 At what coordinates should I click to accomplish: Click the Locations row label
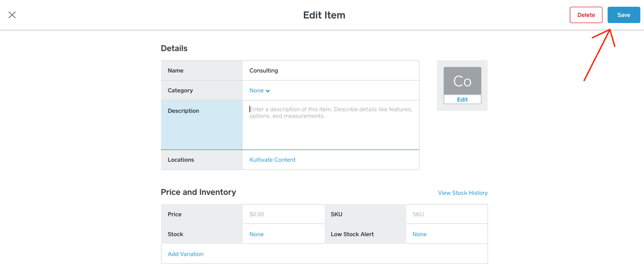[x=201, y=160]
